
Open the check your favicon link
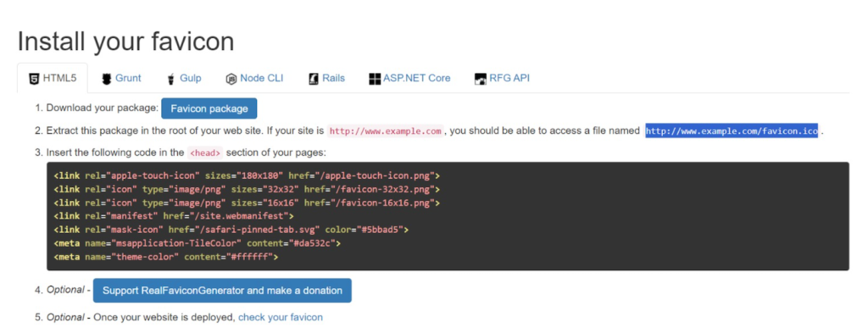click(x=281, y=318)
